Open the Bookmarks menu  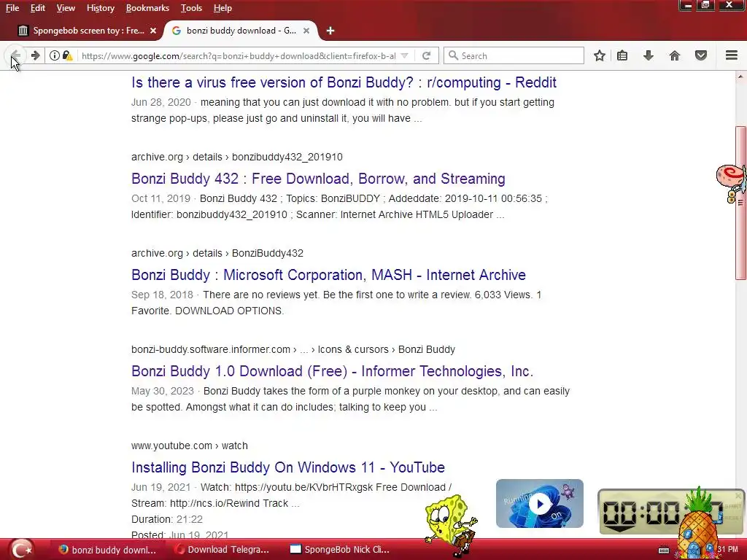pos(147,8)
